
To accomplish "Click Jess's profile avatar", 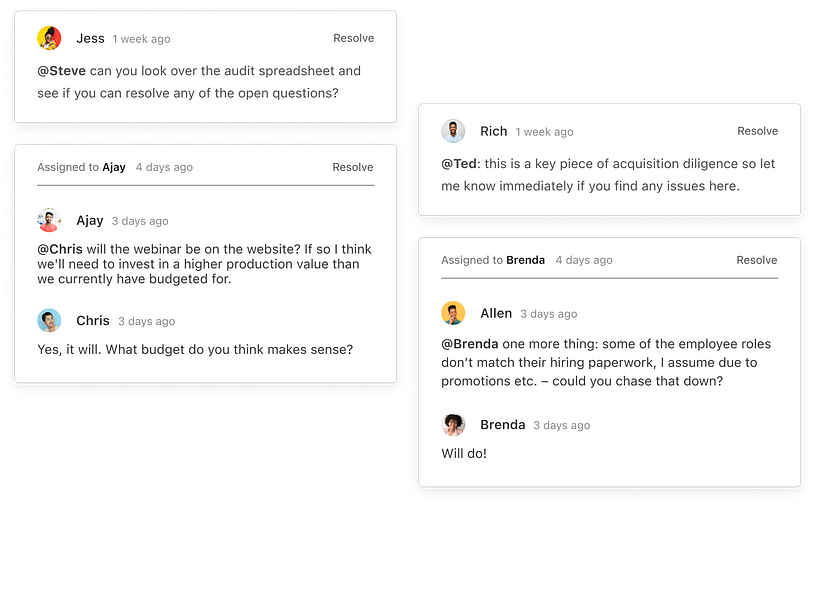I will pyautogui.click(x=49, y=38).
